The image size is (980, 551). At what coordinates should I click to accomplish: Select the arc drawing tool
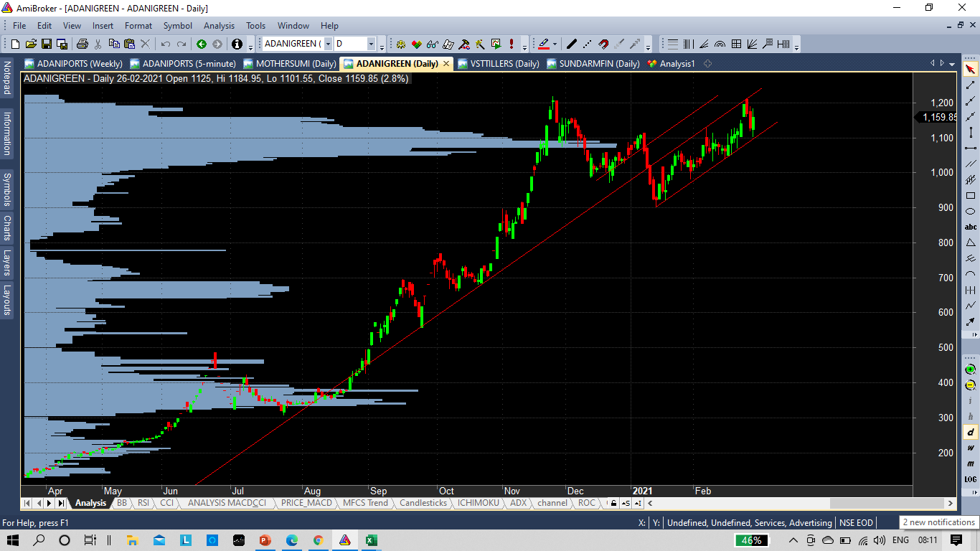pyautogui.click(x=971, y=274)
